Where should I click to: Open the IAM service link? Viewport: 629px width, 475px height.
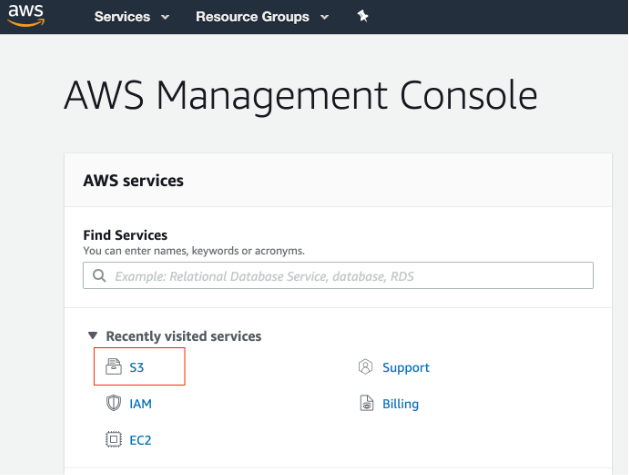(140, 404)
